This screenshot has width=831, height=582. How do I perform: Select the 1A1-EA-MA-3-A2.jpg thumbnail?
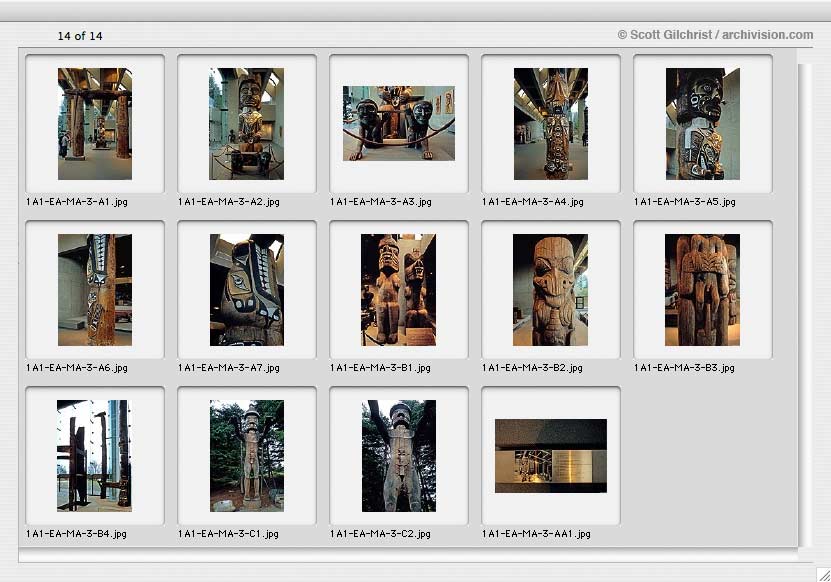246,124
